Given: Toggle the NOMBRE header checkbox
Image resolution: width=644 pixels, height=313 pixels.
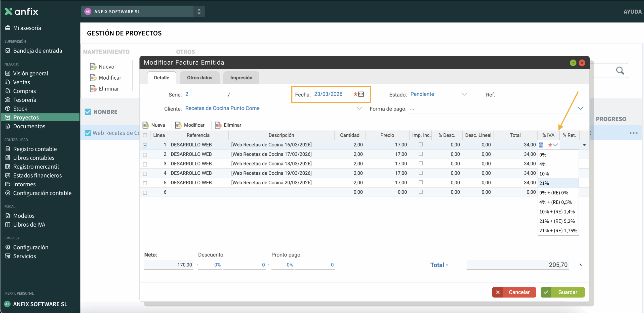Looking at the screenshot, I should point(88,112).
